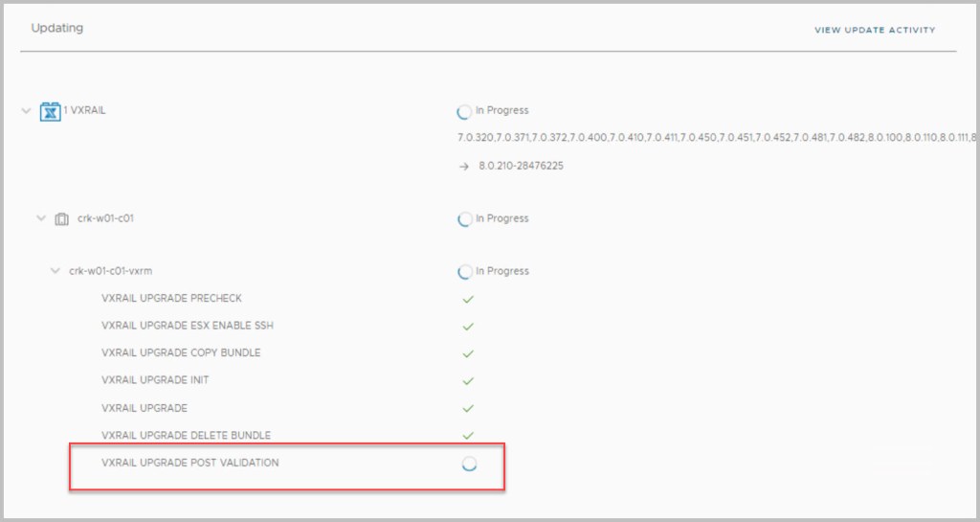Select the plain VXRAIL UPGRADE step
Viewport: 980px width, 522px height.
pyautogui.click(x=145, y=408)
